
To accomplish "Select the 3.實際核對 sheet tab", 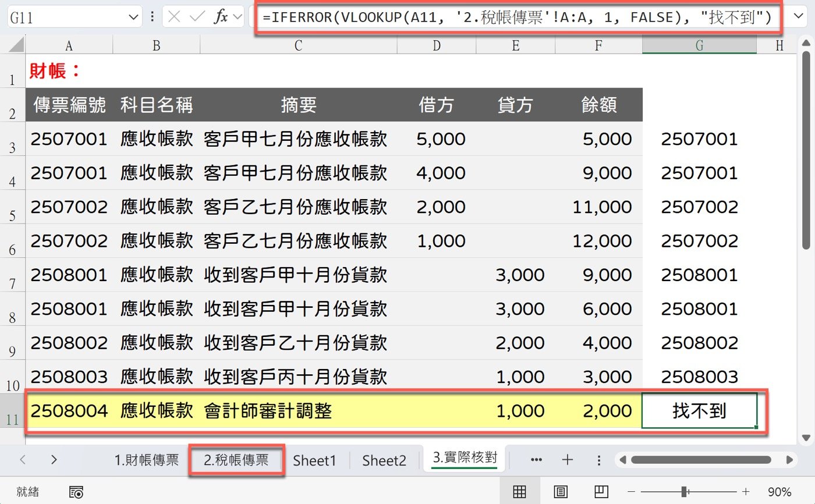I will click(465, 458).
